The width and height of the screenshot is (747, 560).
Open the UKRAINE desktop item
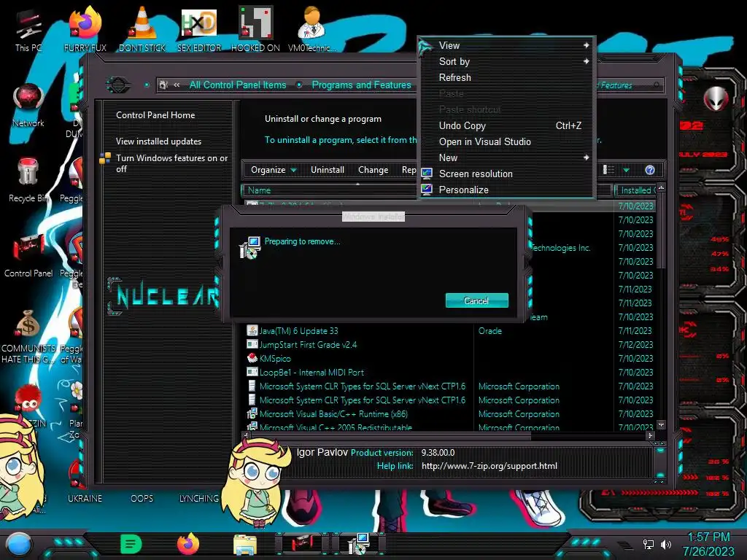[85, 498]
